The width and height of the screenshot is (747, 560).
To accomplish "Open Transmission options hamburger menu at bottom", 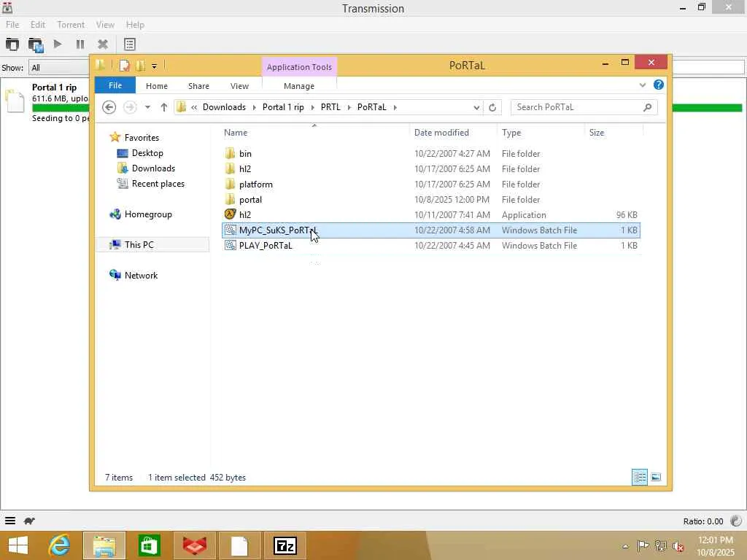I will [10, 521].
